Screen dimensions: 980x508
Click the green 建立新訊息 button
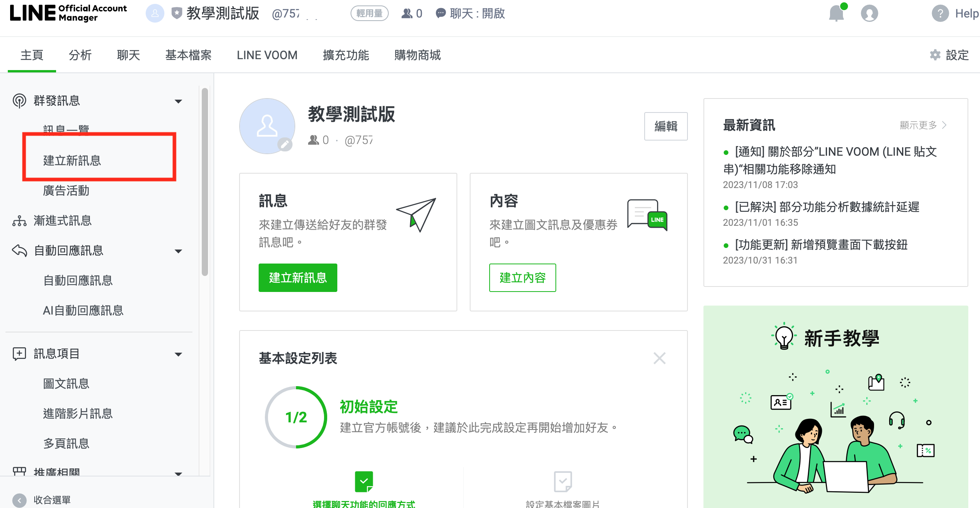298,278
